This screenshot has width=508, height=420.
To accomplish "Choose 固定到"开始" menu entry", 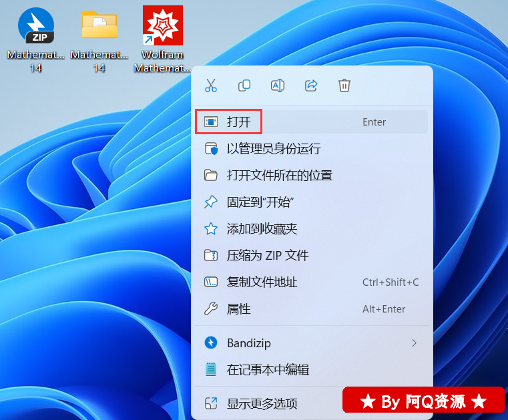I will [311, 202].
